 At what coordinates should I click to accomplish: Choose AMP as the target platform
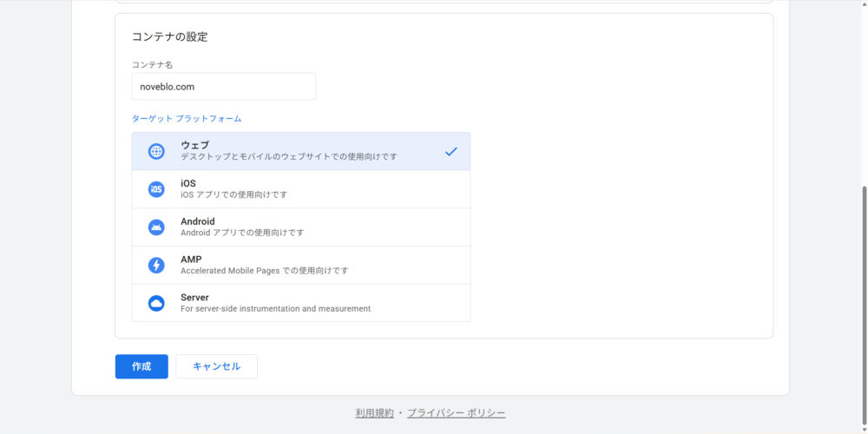click(x=300, y=266)
